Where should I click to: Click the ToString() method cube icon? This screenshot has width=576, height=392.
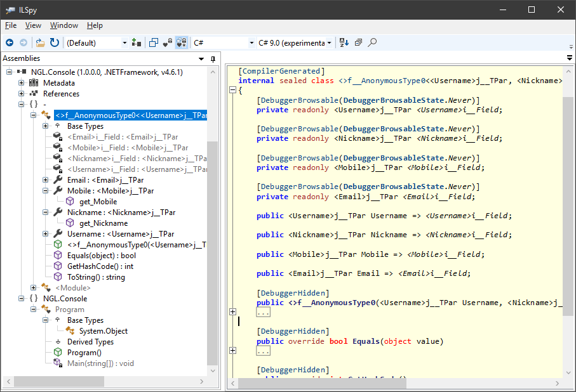point(58,277)
